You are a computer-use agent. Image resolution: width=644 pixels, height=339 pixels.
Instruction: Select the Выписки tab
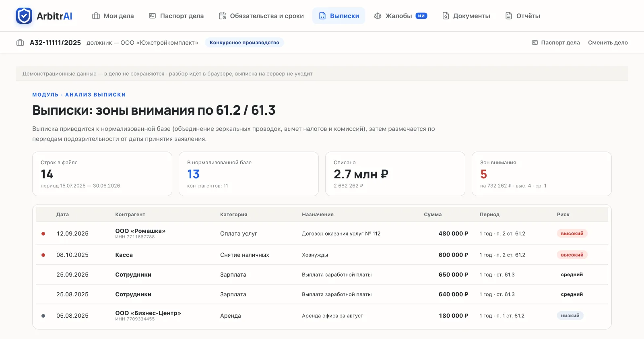(x=339, y=16)
